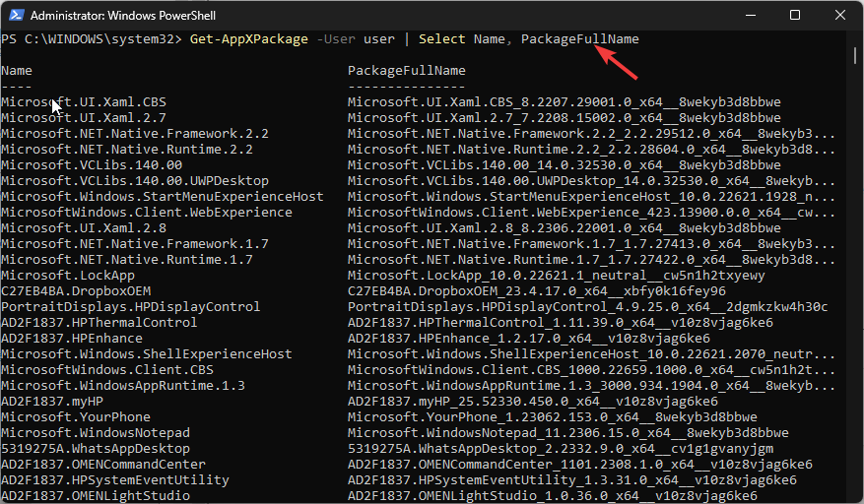This screenshot has width=864, height=504.
Task: Select the Microsoft.YourPhone name entry
Action: point(76,417)
